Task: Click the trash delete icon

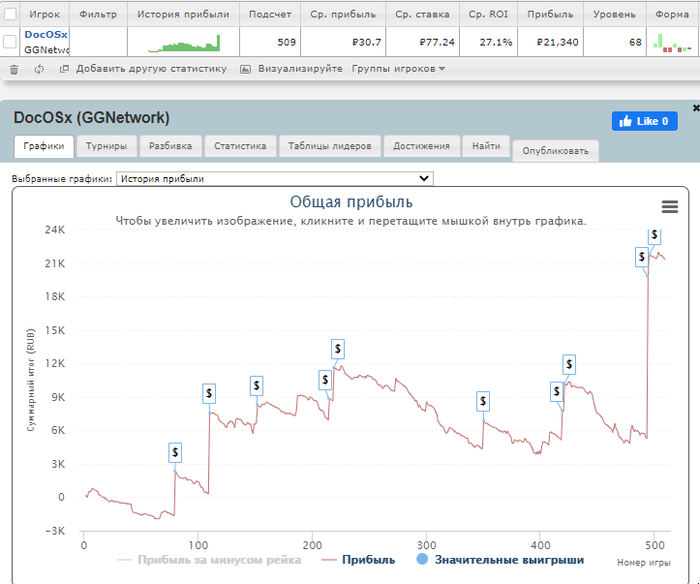Action: pyautogui.click(x=14, y=70)
